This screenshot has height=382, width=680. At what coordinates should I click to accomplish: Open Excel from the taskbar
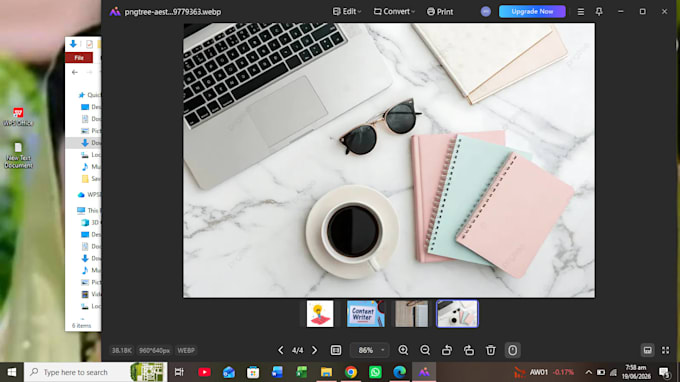302,372
